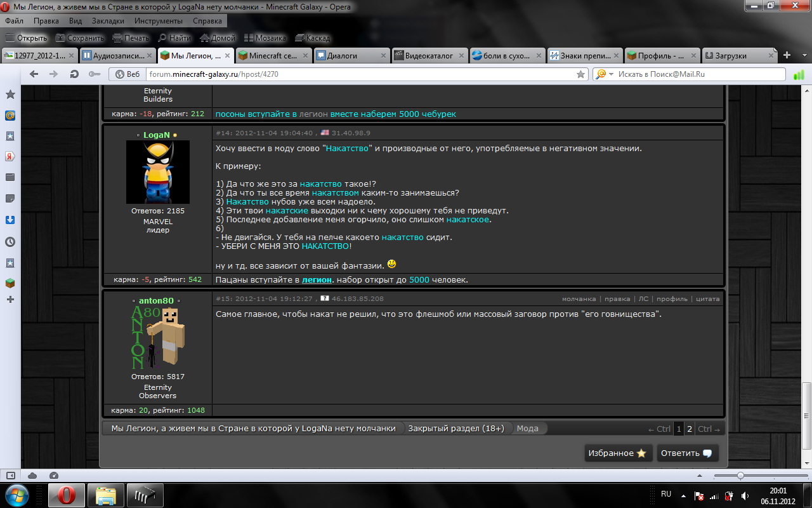Click the Opera Turbo status icon
This screenshot has height=508, width=812.
[x=53, y=476]
